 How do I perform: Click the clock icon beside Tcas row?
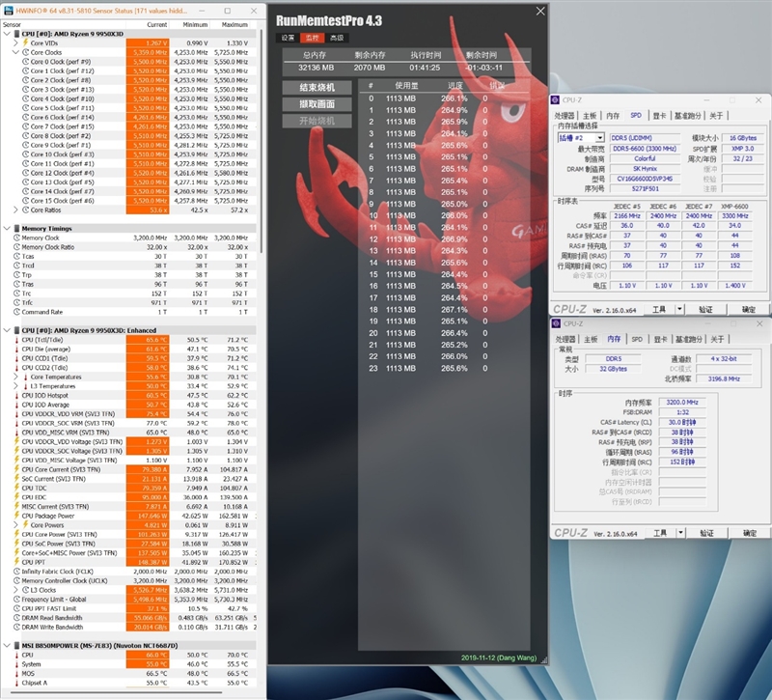coord(16,256)
